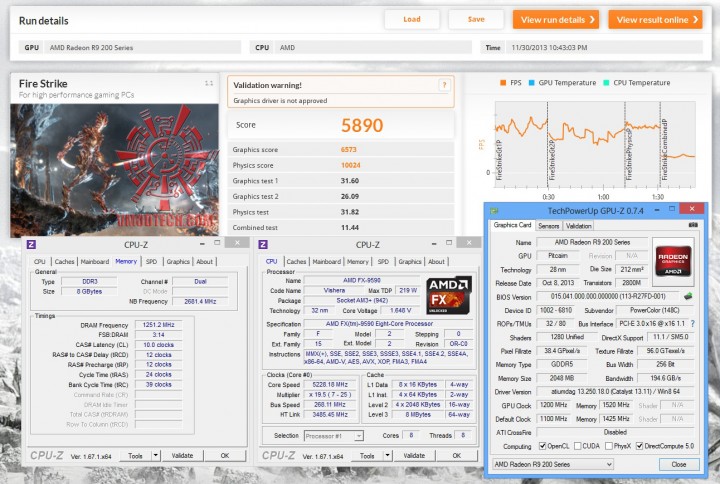Click the Graphics score value 6573

pyautogui.click(x=349, y=150)
